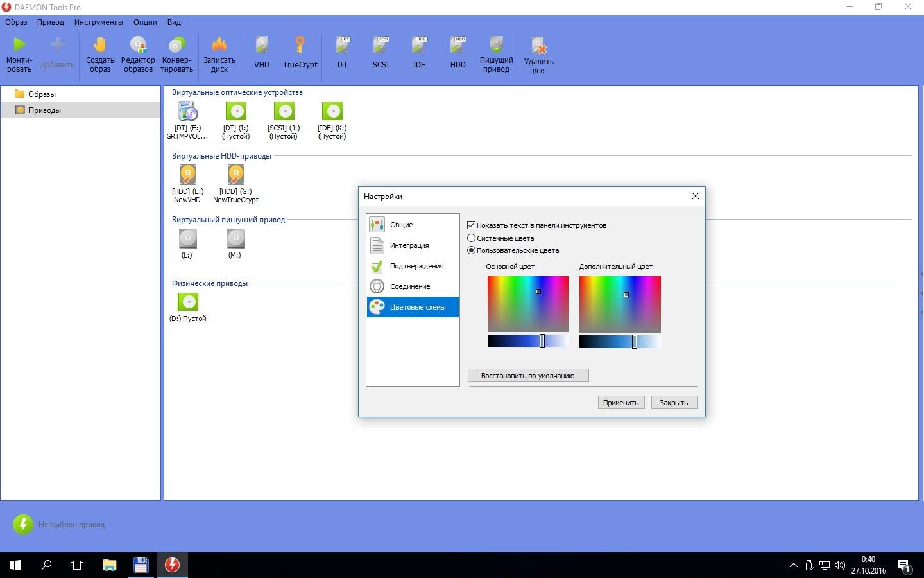Close Настройки dialog with X
The width and height of the screenshot is (924, 578).
coord(695,196)
